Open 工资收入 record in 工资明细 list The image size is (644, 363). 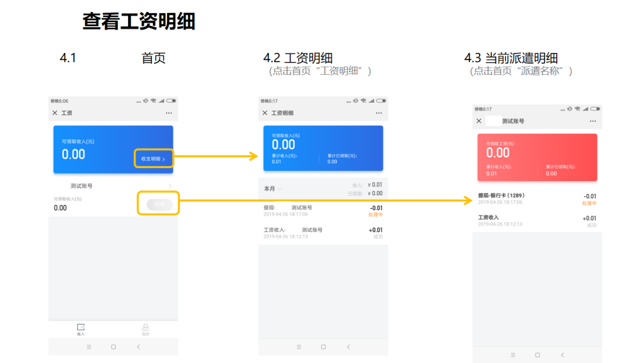(323, 233)
